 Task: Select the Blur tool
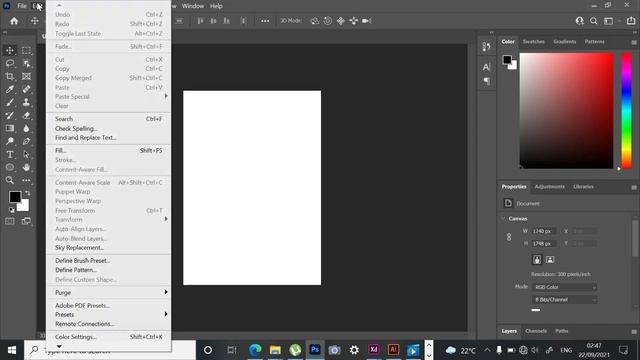click(26, 129)
